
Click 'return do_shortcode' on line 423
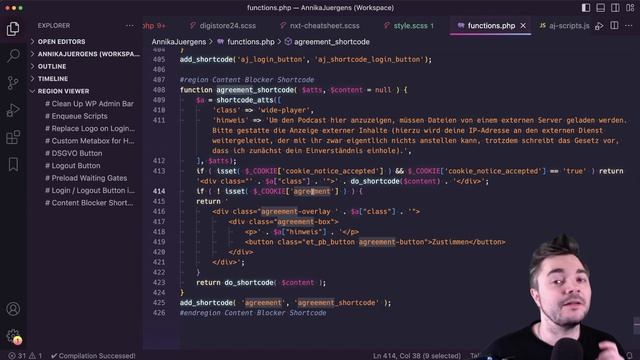[235, 282]
